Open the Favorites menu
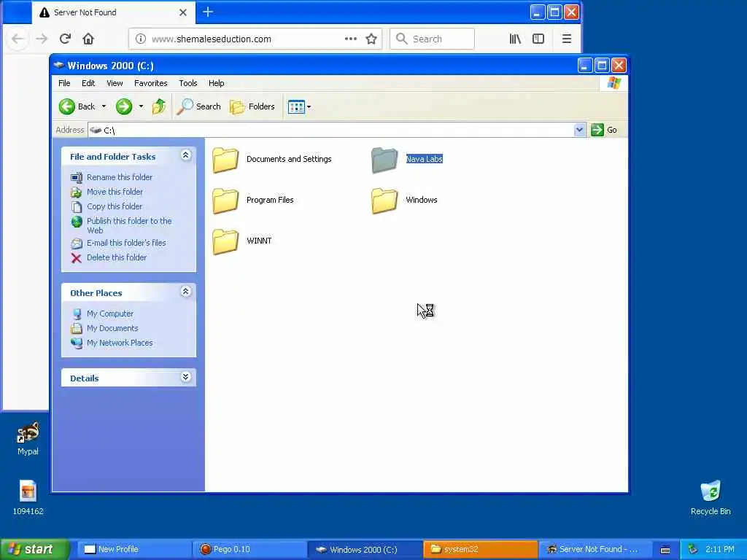Image resolution: width=747 pixels, height=560 pixels. tap(150, 83)
